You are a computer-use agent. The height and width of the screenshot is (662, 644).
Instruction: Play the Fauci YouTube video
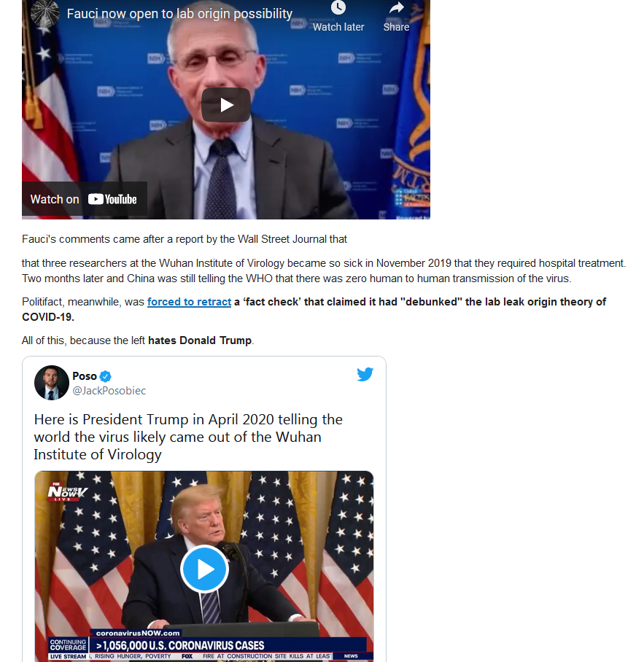(226, 105)
